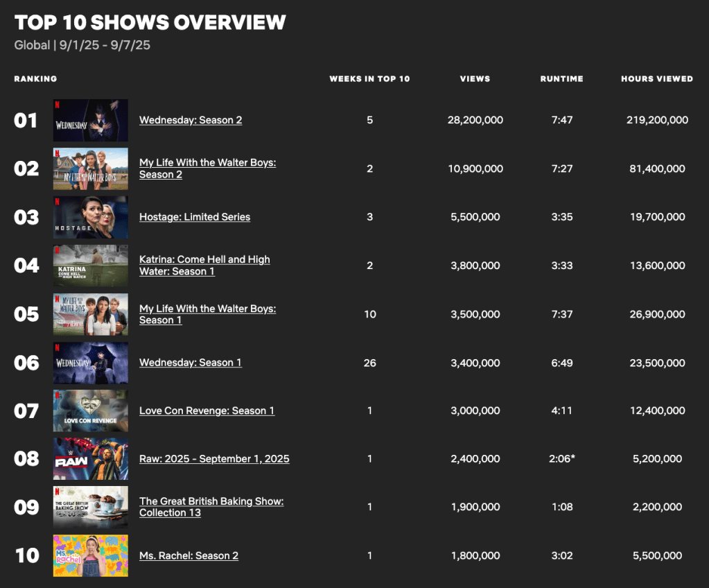Click the WWE Raw poster thumbnail
The image size is (709, 588).
click(90, 458)
